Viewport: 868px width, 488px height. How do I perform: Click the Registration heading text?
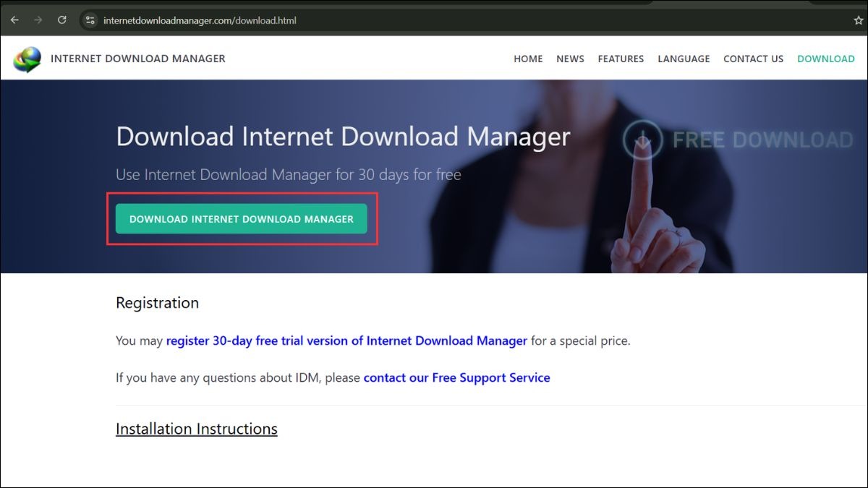point(157,303)
